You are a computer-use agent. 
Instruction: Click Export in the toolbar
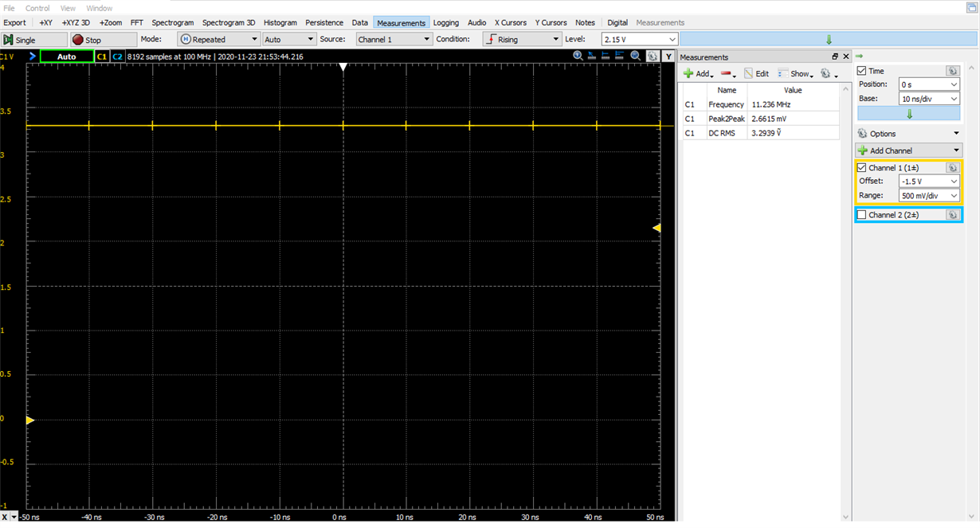click(14, 22)
